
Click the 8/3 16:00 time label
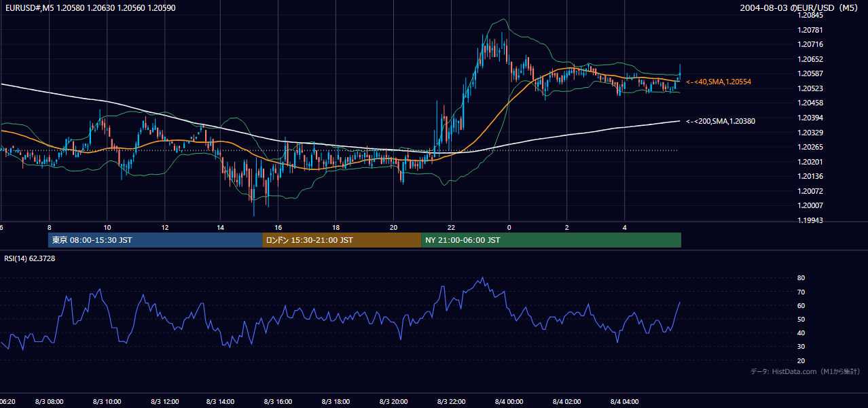click(279, 402)
